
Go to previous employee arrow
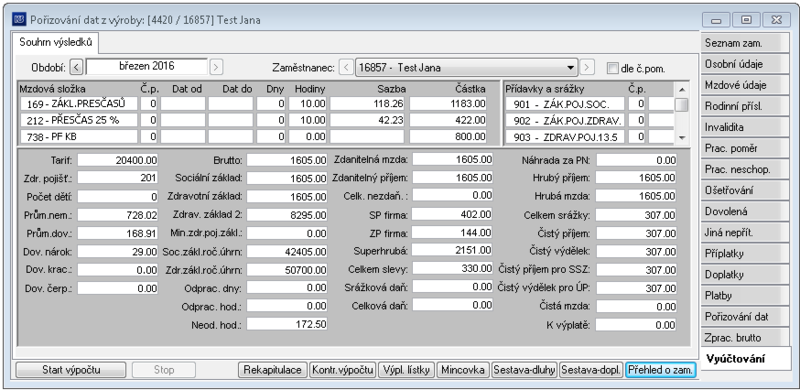click(346, 67)
